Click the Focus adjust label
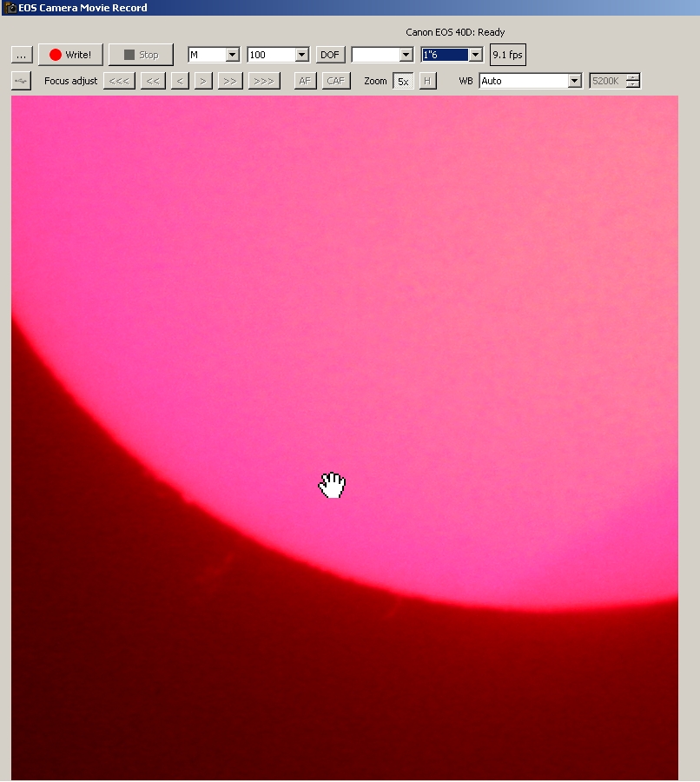Viewport: 700px width, 782px height. click(x=71, y=81)
